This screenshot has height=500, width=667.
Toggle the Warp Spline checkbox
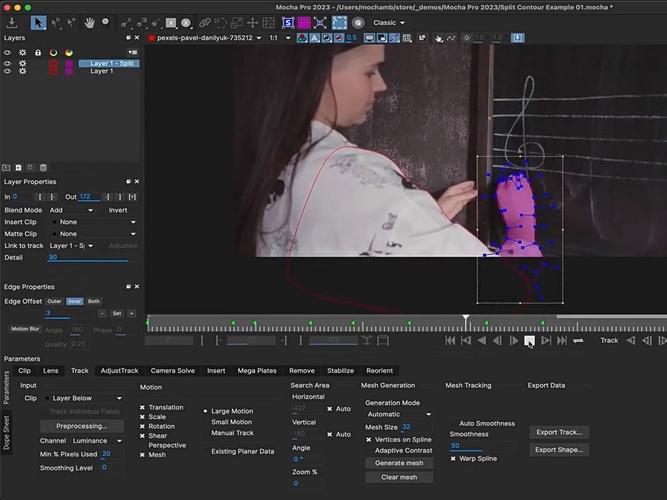pos(453,458)
